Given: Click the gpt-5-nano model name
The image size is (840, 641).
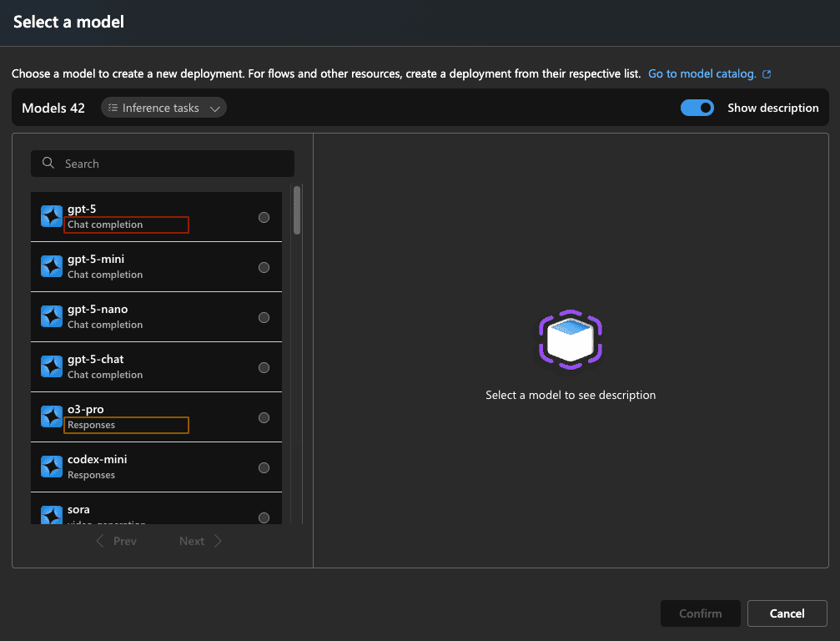Looking at the screenshot, I should click(x=98, y=310).
